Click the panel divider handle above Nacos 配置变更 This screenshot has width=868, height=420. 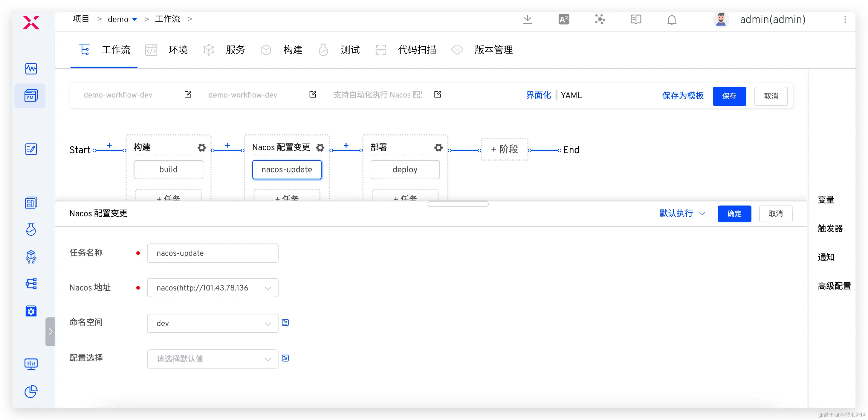click(458, 204)
